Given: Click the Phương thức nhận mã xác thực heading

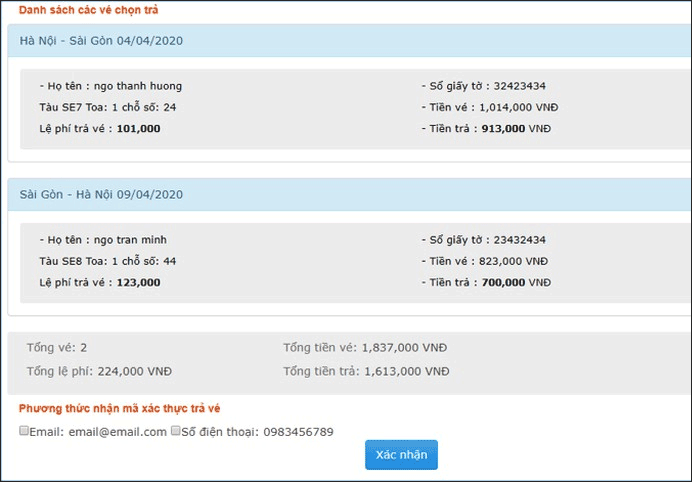Looking at the screenshot, I should 119,408.
